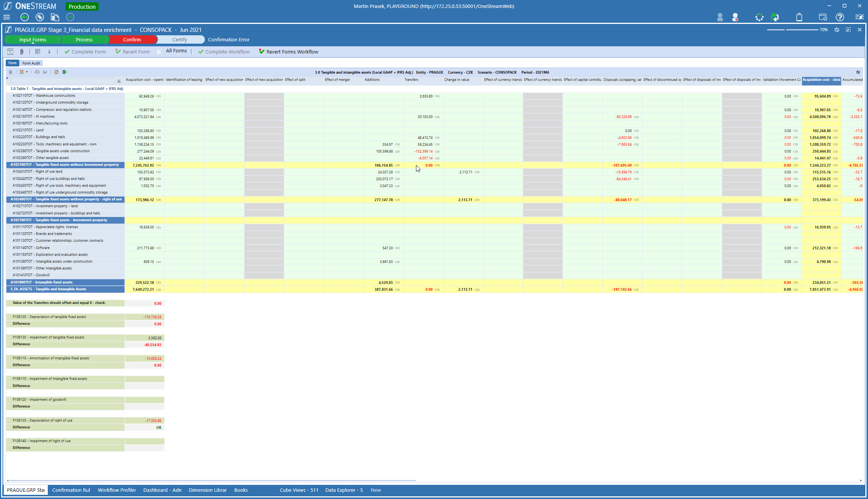Toggle the All Forms checkbox
Viewport: 868px width, 499px height.
(x=159, y=52)
